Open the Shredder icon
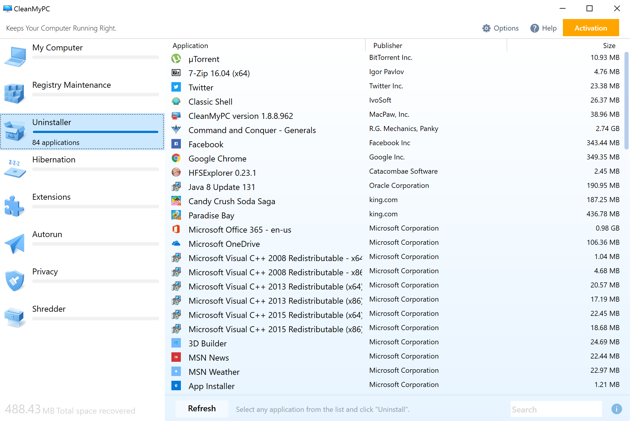The image size is (630, 421). pyautogui.click(x=15, y=317)
